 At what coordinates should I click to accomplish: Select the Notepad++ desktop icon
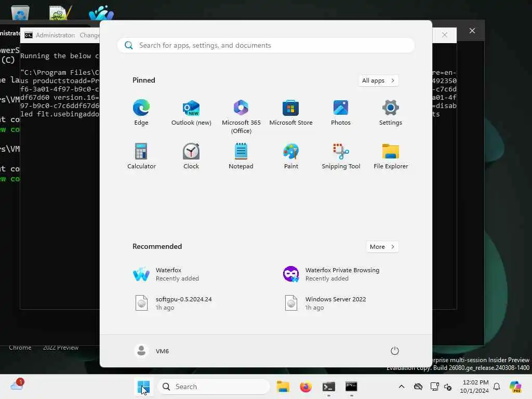pos(60,12)
